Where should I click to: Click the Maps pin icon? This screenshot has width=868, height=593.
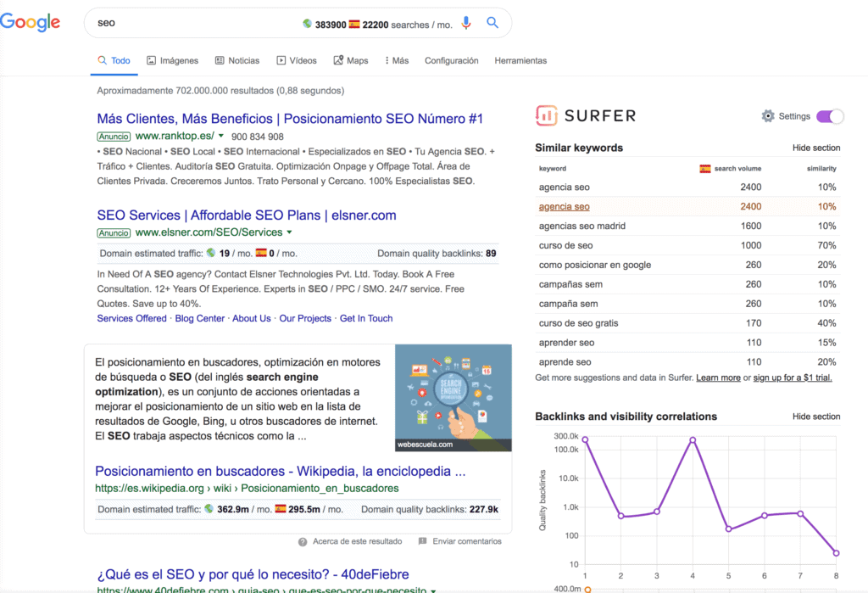[338, 60]
